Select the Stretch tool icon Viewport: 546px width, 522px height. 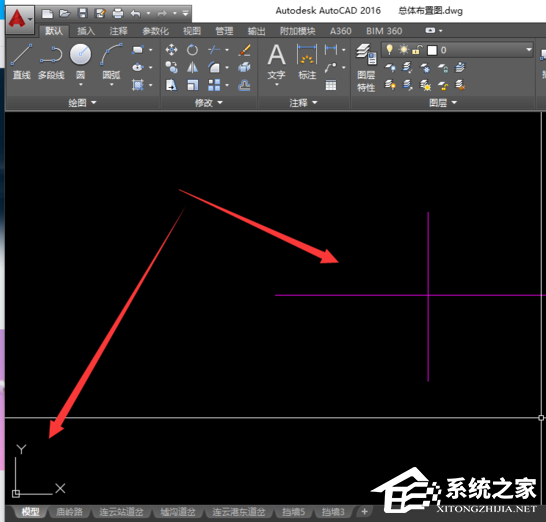171,85
